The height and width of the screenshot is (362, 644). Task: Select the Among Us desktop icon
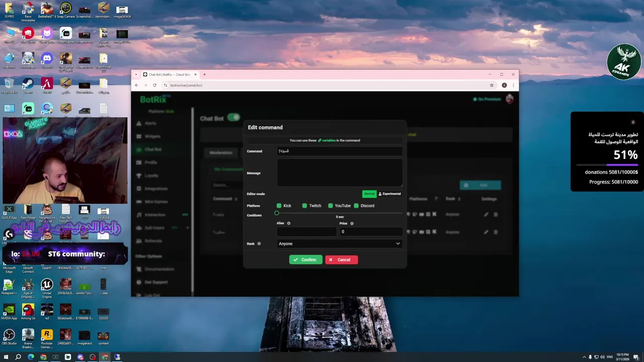[28, 312]
